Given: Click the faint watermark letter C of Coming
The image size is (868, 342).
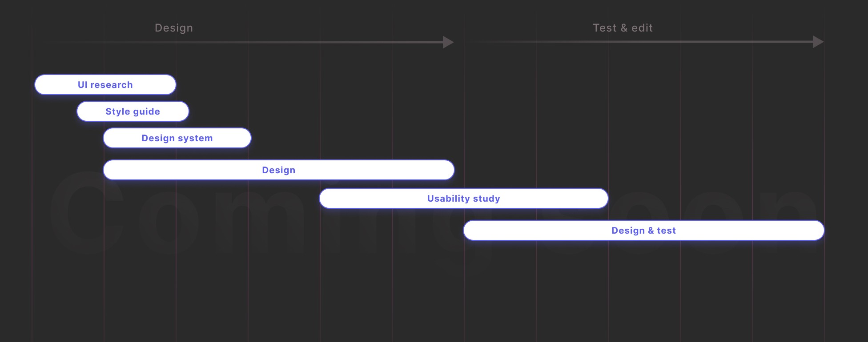Looking at the screenshot, I should (x=88, y=213).
